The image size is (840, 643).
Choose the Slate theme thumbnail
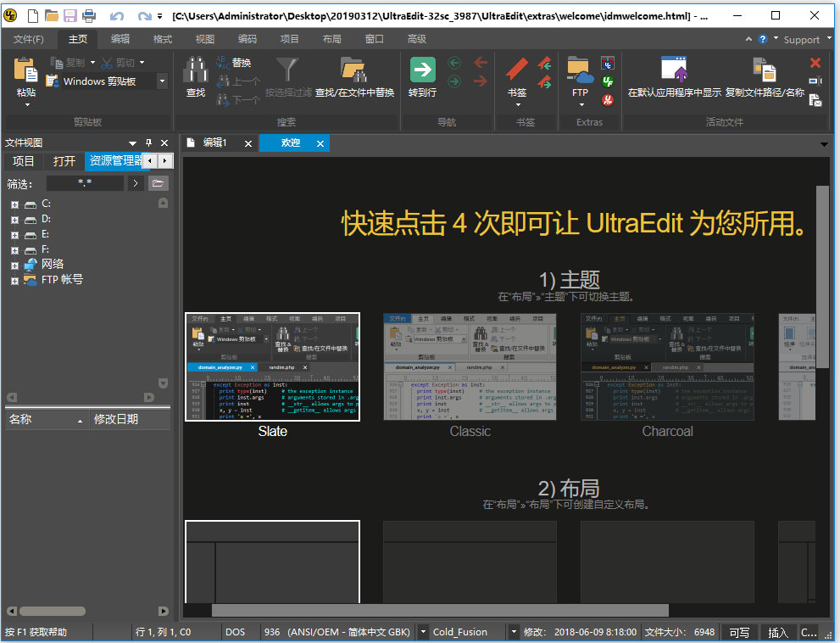[x=273, y=366]
